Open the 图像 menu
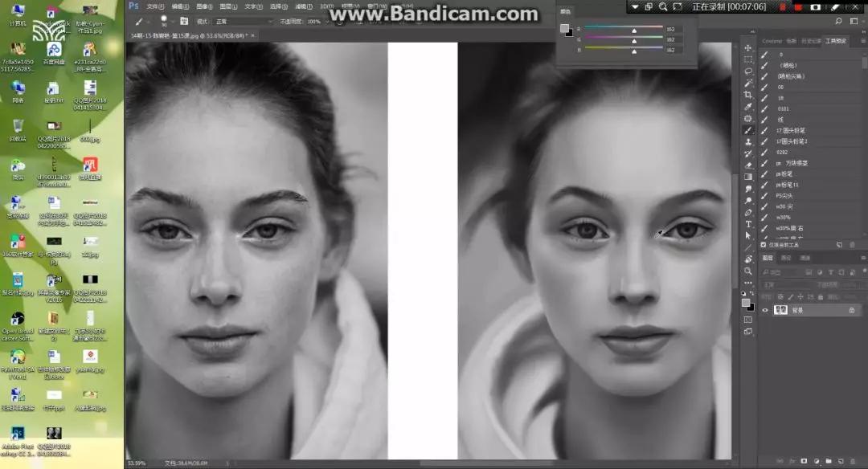The width and height of the screenshot is (868, 469). pos(204,6)
